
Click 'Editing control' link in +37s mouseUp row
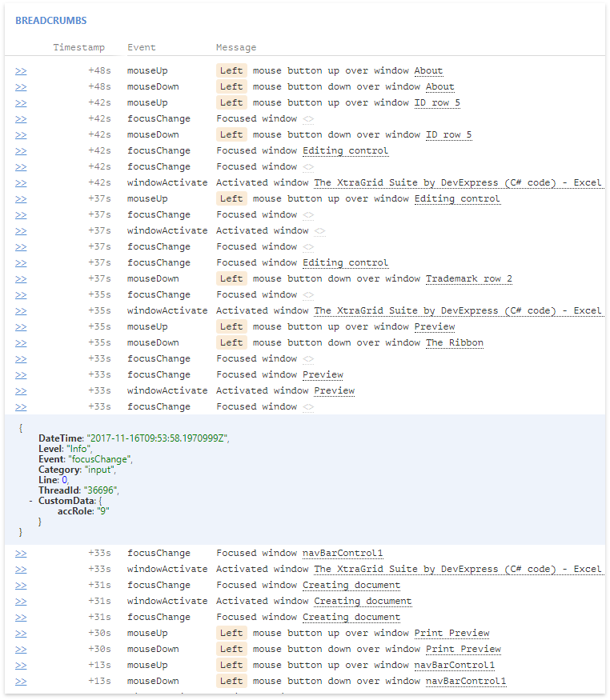[x=457, y=199]
